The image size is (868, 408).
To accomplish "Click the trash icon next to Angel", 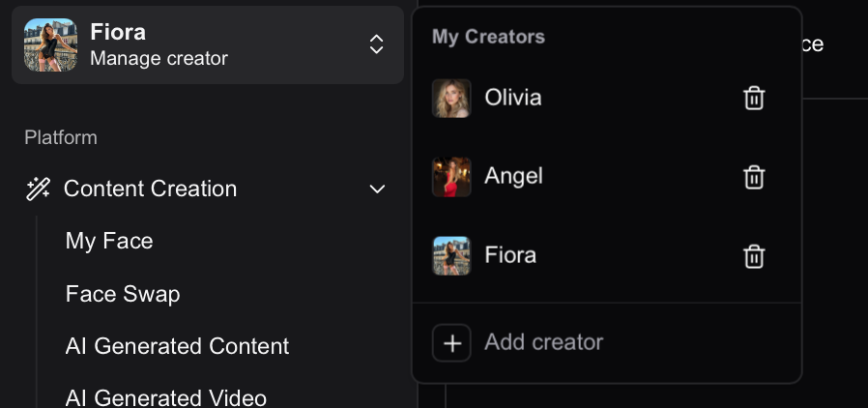I will coord(754,177).
